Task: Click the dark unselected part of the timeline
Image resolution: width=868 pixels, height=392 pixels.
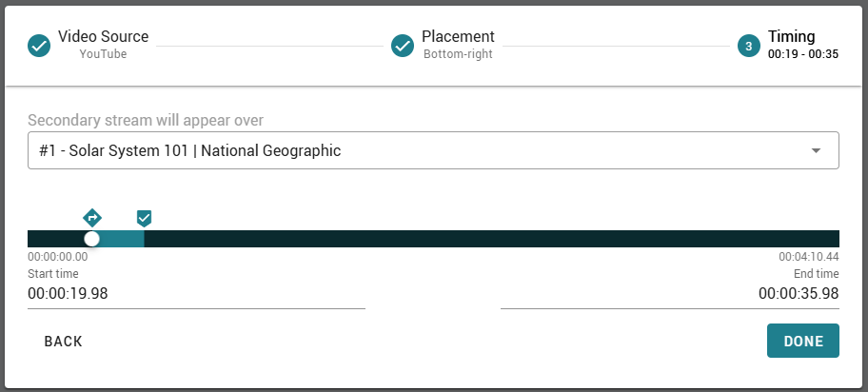Action: pyautogui.click(x=476, y=239)
